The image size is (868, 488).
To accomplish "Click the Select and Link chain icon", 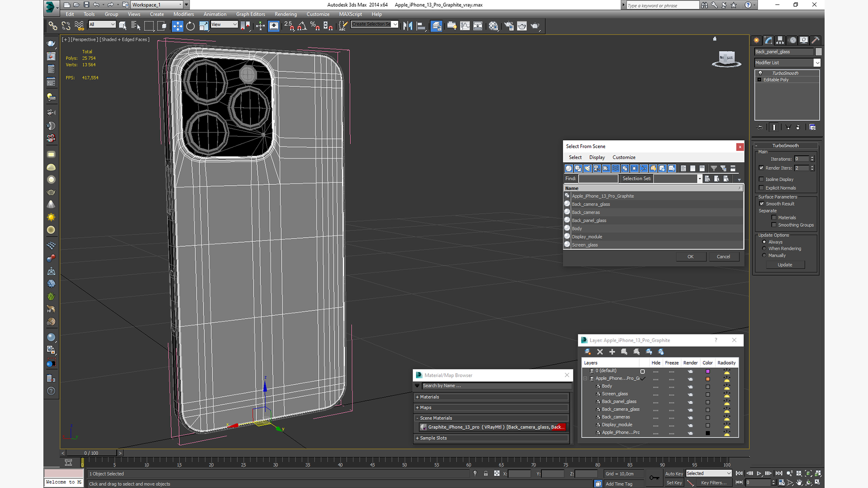I will tap(53, 26).
